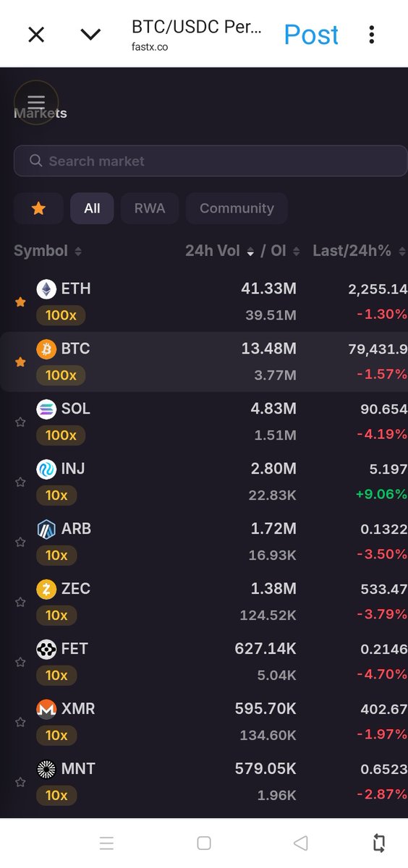Collapse browser tab with chevron down arrow
The width and height of the screenshot is (408, 868).
click(x=90, y=34)
